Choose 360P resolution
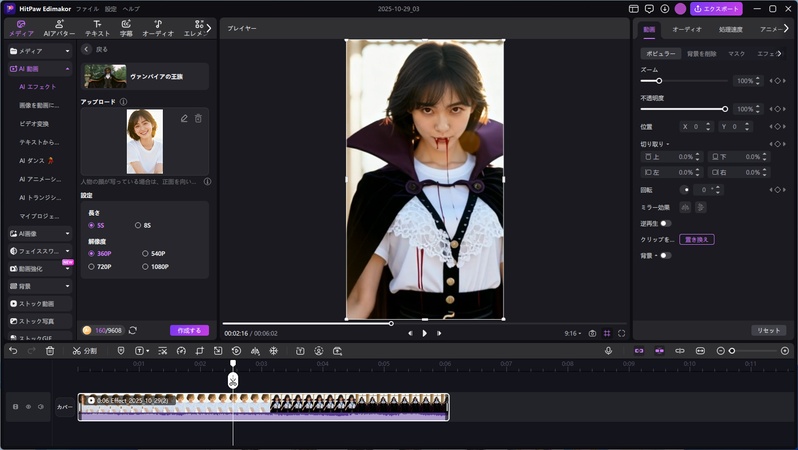 point(100,253)
